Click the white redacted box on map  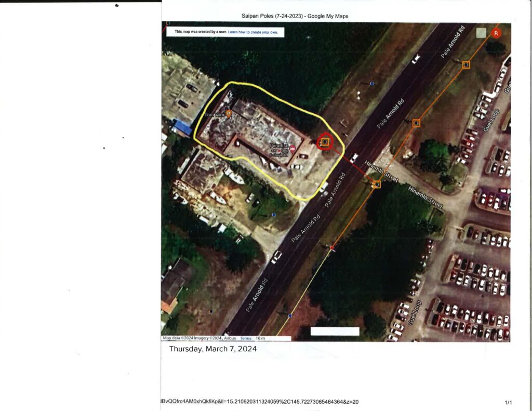[335, 331]
